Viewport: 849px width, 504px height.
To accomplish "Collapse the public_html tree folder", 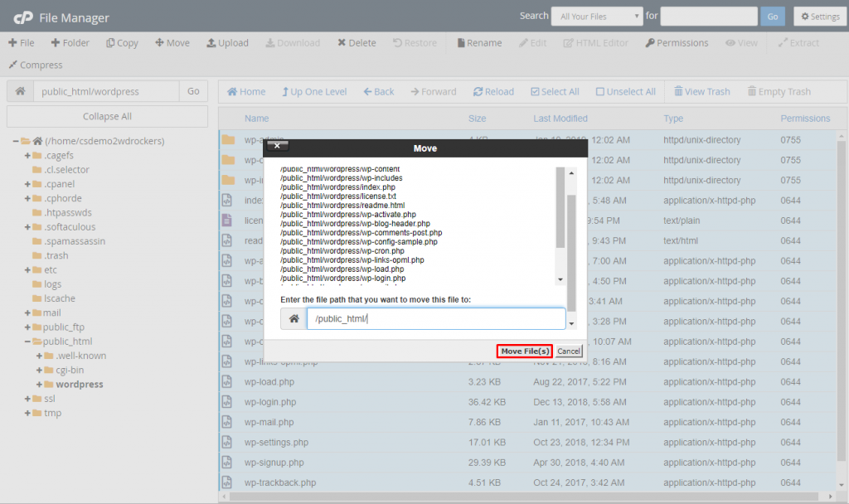I will pyautogui.click(x=27, y=341).
